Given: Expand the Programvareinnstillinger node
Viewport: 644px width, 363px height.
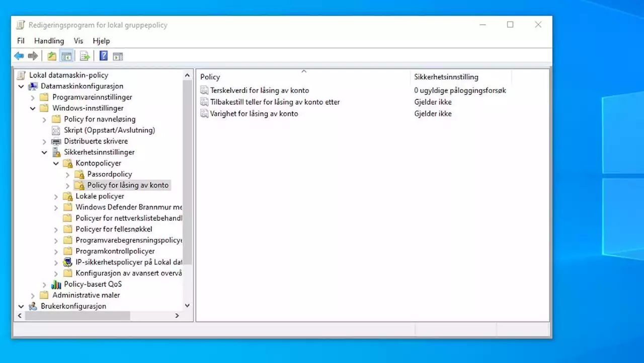Looking at the screenshot, I should pyautogui.click(x=33, y=97).
